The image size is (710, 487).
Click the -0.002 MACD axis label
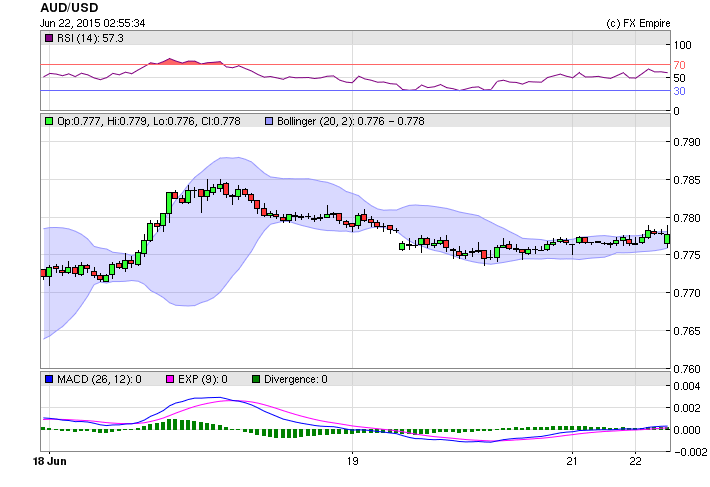691,452
